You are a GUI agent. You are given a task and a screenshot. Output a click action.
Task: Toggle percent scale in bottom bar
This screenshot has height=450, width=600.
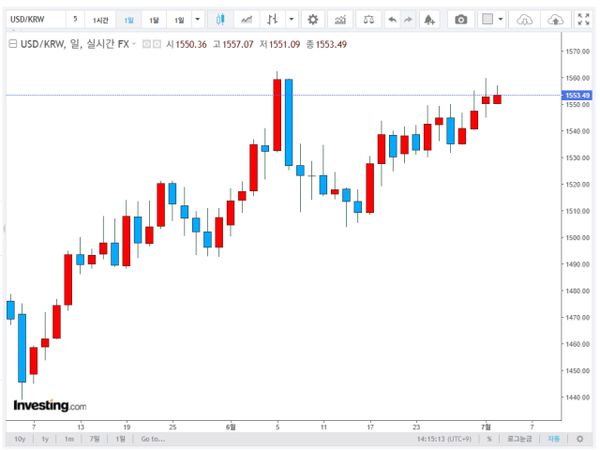pos(489,439)
